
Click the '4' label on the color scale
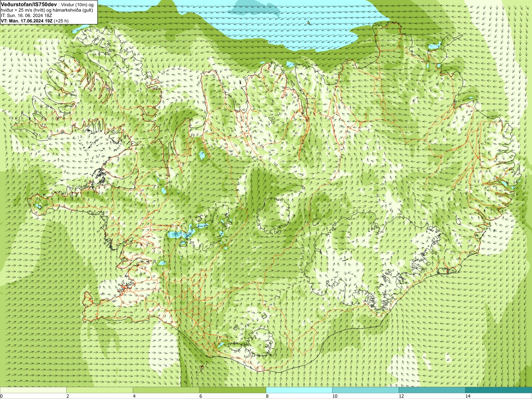134,396
